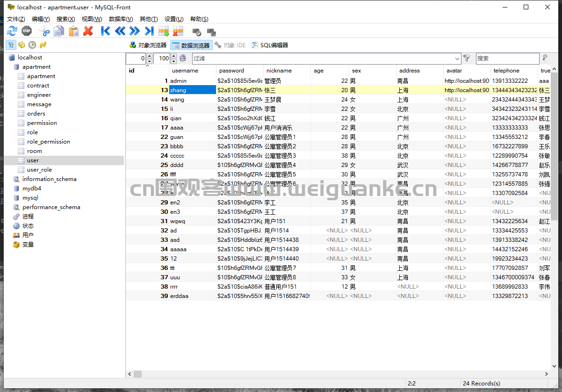Image resolution: width=562 pixels, height=392 pixels.
Task: Open the 数据库 menu
Action: (121, 19)
